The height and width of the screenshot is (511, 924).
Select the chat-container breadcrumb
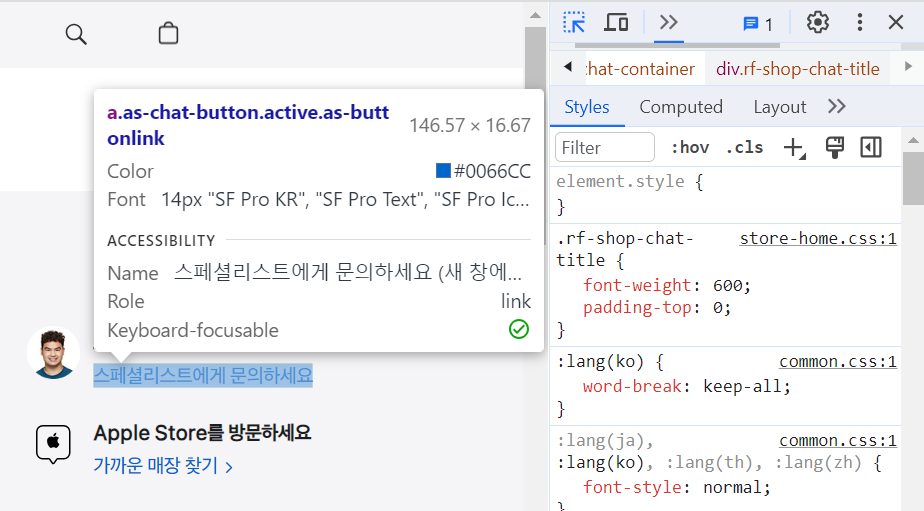(x=641, y=69)
